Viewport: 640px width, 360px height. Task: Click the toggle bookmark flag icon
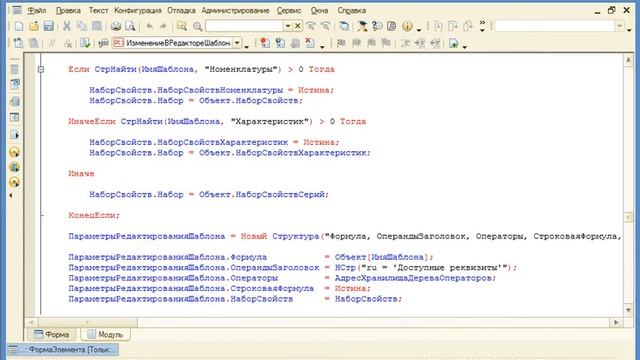click(341, 43)
